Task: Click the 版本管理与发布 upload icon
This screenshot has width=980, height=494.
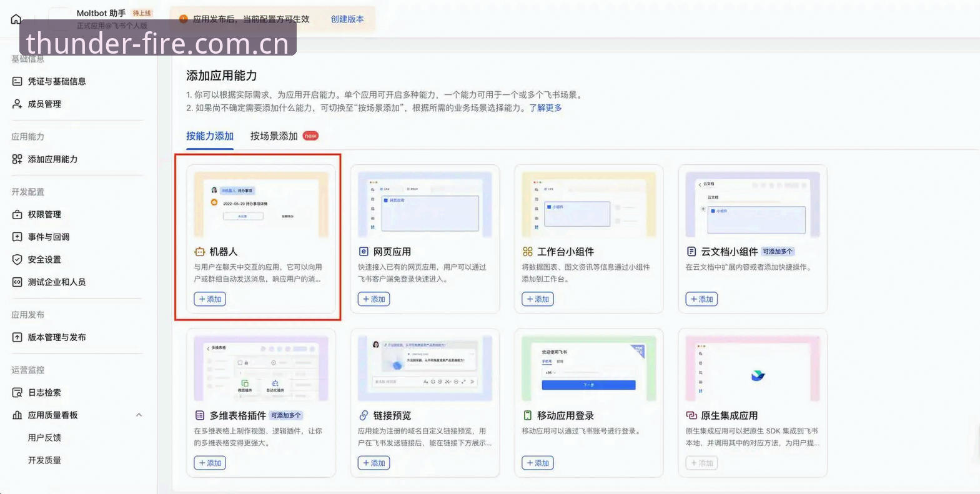Action: [x=17, y=337]
